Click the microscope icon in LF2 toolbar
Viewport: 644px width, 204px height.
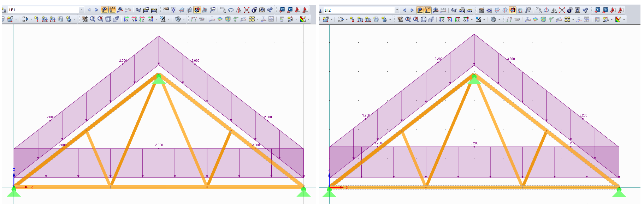pos(478,19)
